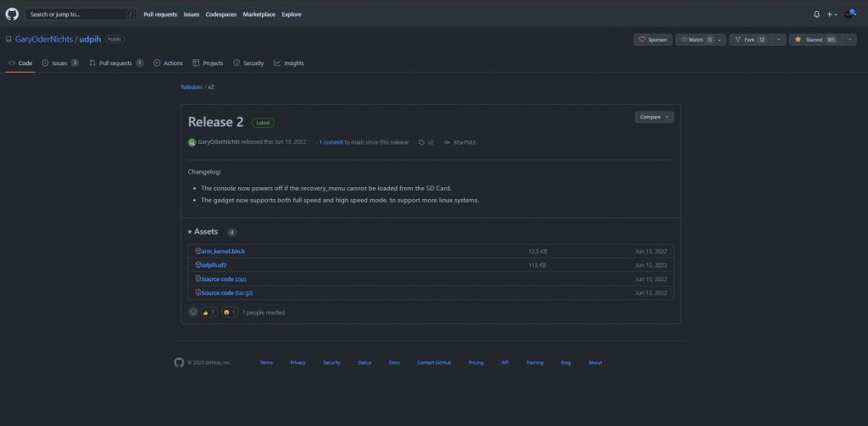
Task: Open GaryOderNichts owner profile link
Action: click(43, 39)
